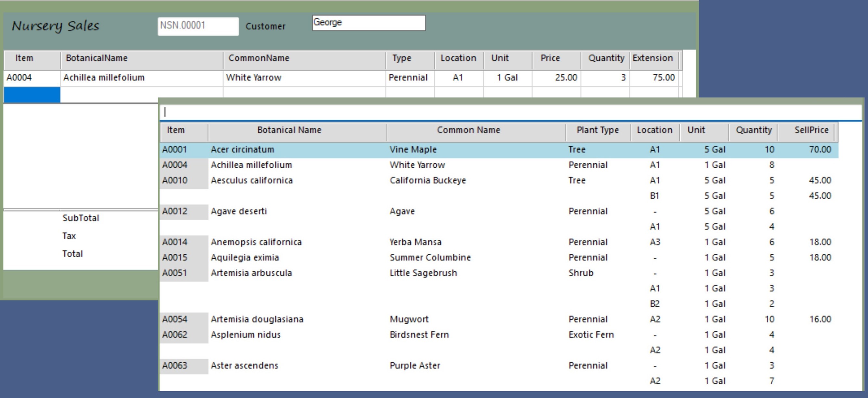Select the blue highlighted empty Item cell

32,95
